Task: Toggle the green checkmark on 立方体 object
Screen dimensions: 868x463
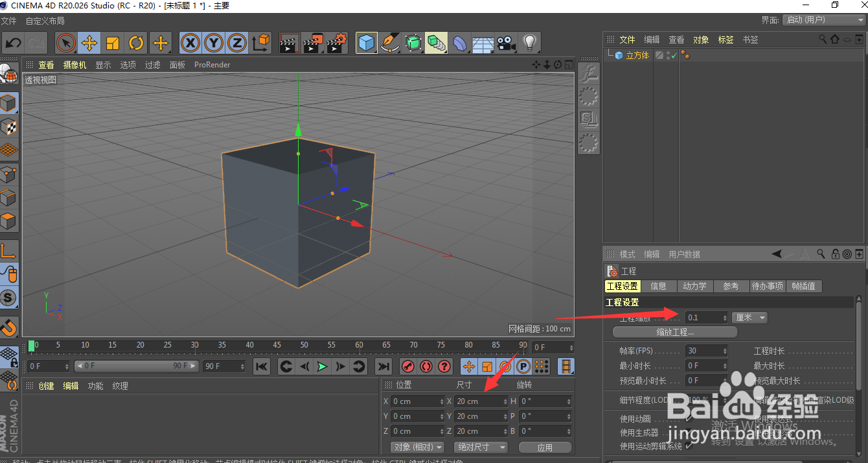Action: (x=676, y=54)
